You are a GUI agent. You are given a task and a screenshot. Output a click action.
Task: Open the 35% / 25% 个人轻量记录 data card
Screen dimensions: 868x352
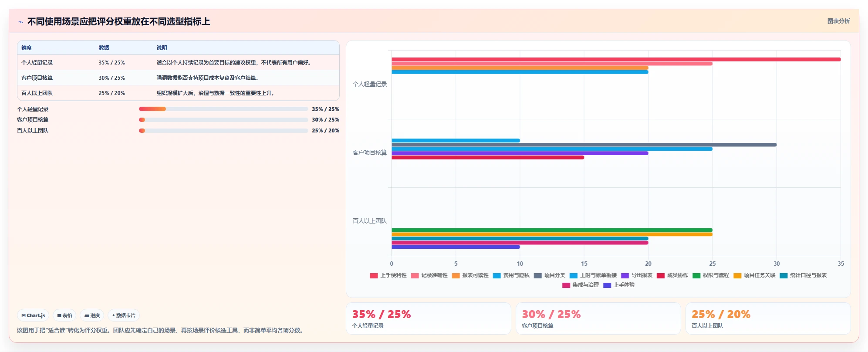428,318
